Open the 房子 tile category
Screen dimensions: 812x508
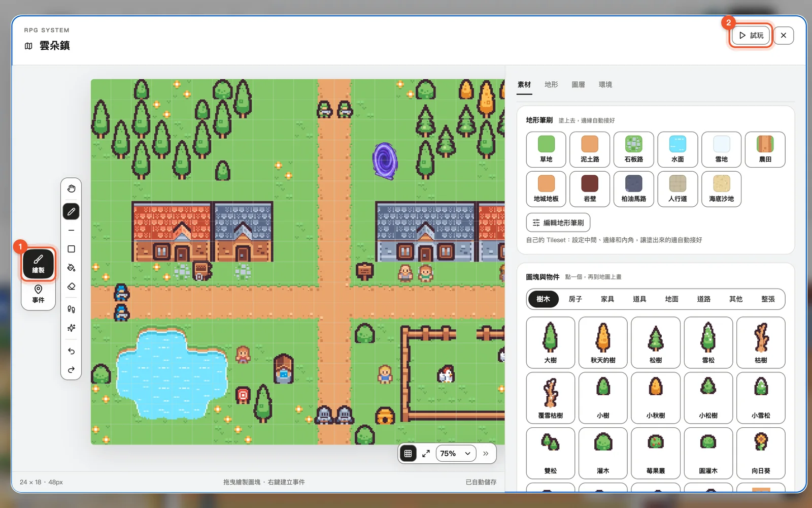[575, 299]
